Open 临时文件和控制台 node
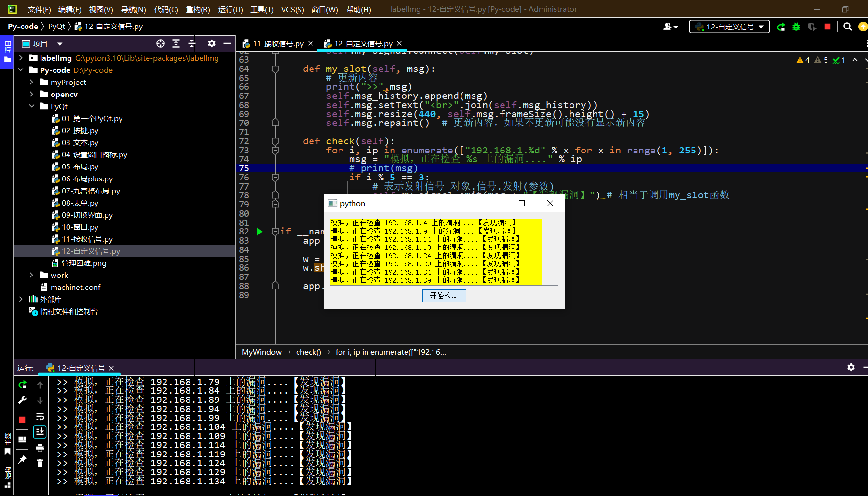 [x=68, y=311]
